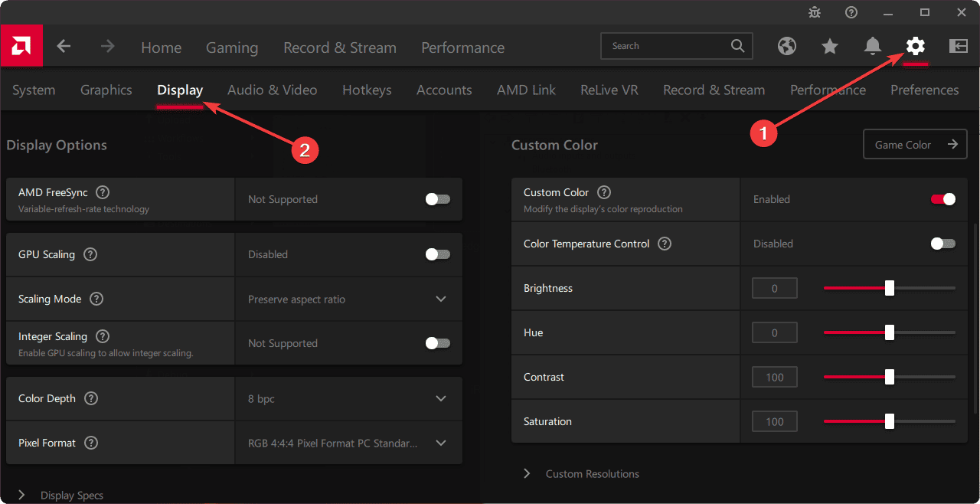Click inside the Search field
This screenshot has width=980, height=504.
point(666,46)
